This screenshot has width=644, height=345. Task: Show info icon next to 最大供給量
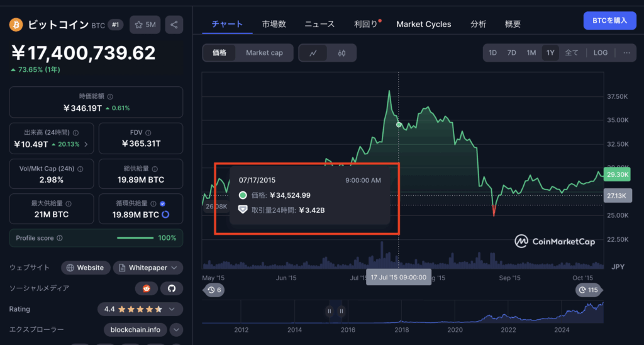tap(68, 203)
